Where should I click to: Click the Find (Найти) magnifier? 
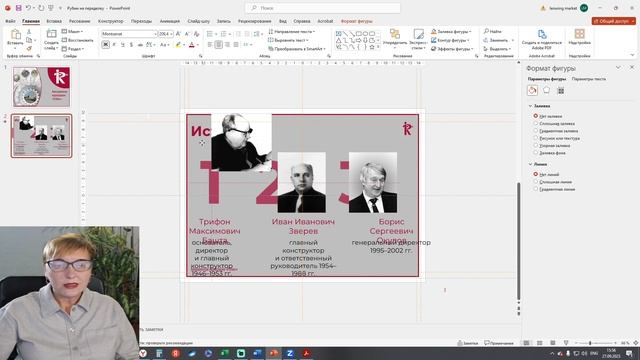point(486,31)
